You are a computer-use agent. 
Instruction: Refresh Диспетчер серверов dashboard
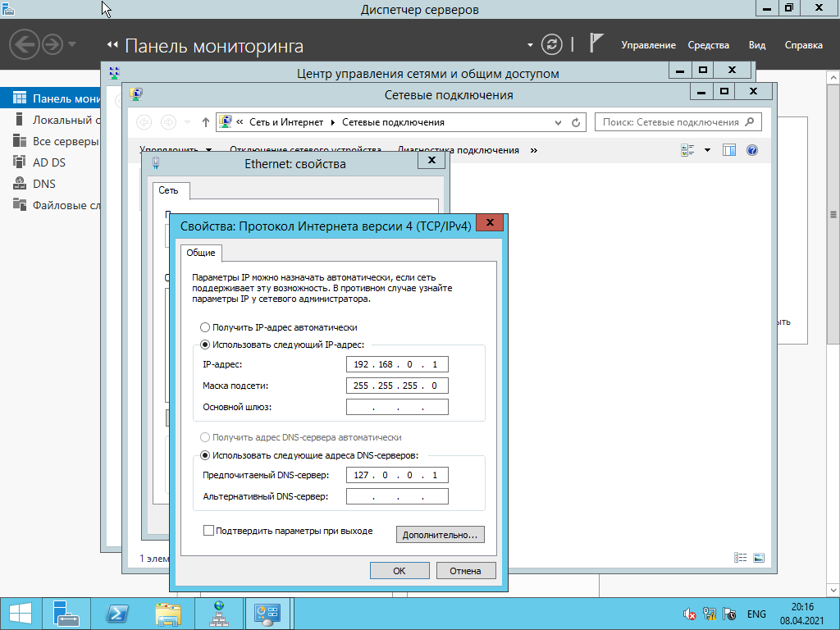pyautogui.click(x=552, y=44)
